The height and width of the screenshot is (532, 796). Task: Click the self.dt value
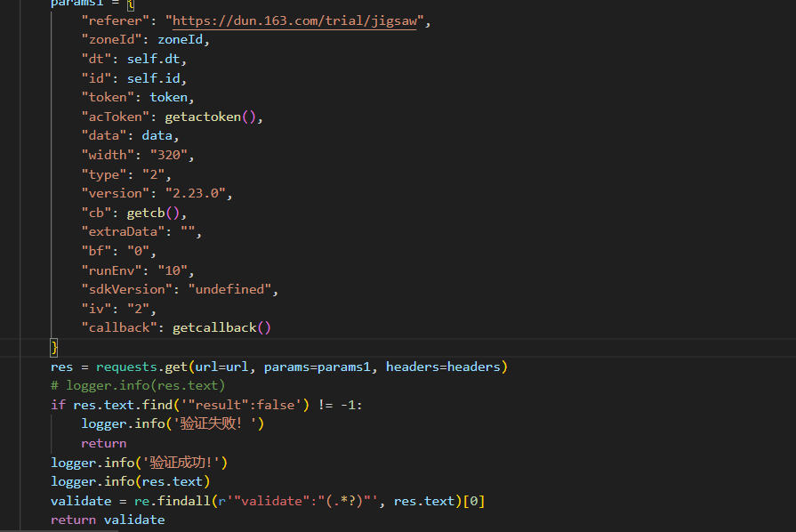(x=157, y=59)
